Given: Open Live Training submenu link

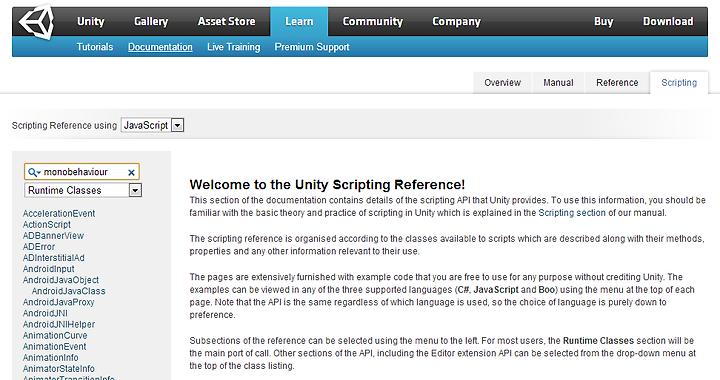Looking at the screenshot, I should 233,47.
